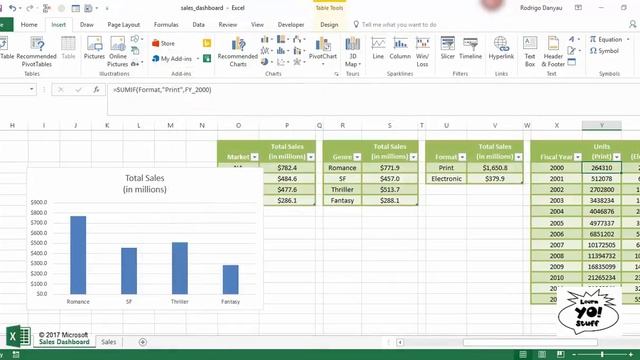Open Header & Footer
The width and height of the screenshot is (640, 360).
click(x=553, y=51)
